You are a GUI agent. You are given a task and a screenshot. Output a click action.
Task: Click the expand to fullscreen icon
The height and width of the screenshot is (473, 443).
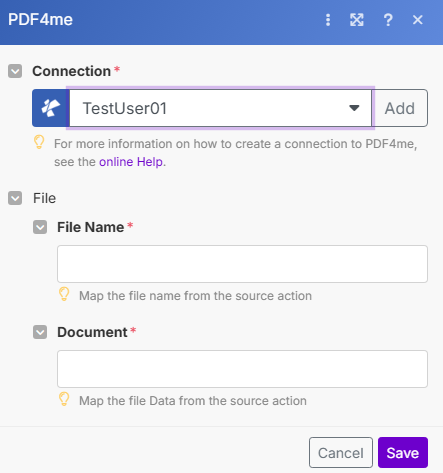(357, 20)
